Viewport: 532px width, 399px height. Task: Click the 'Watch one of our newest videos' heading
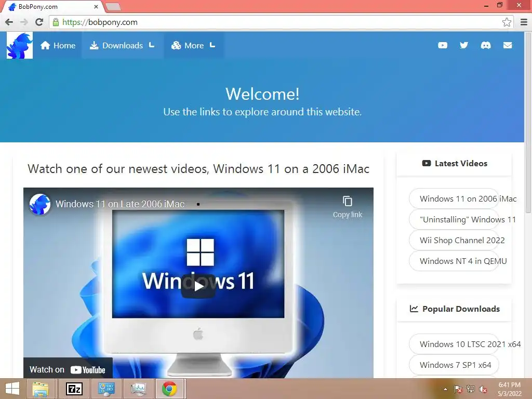pos(198,169)
